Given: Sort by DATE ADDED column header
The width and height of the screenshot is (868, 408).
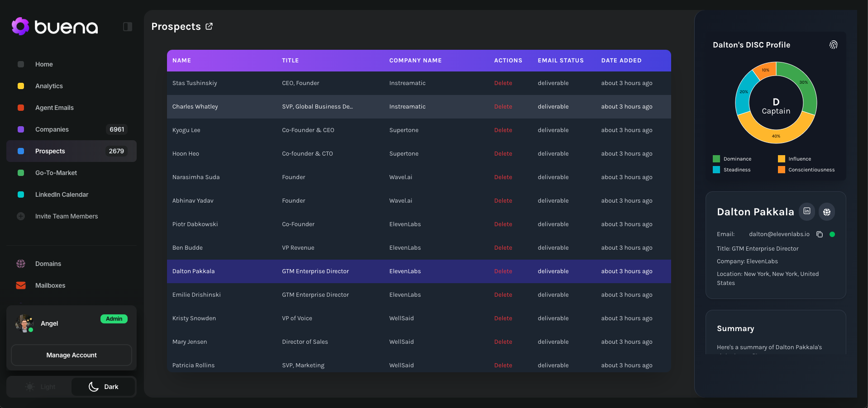Looking at the screenshot, I should point(621,61).
